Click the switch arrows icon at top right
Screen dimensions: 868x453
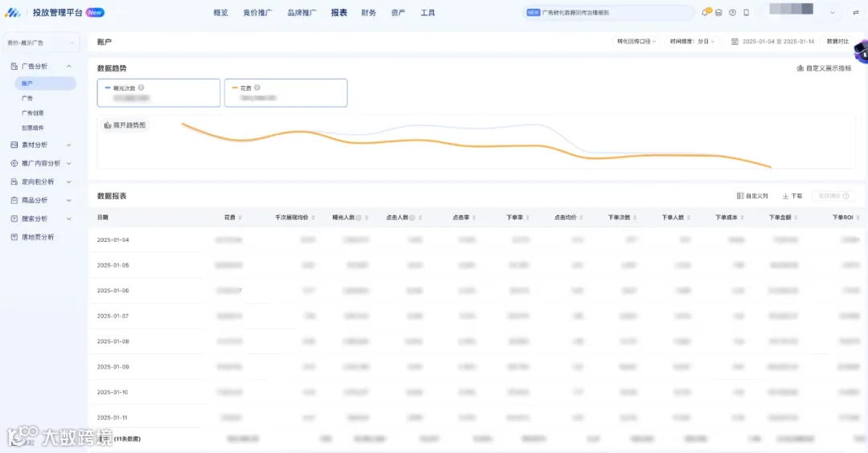click(856, 12)
